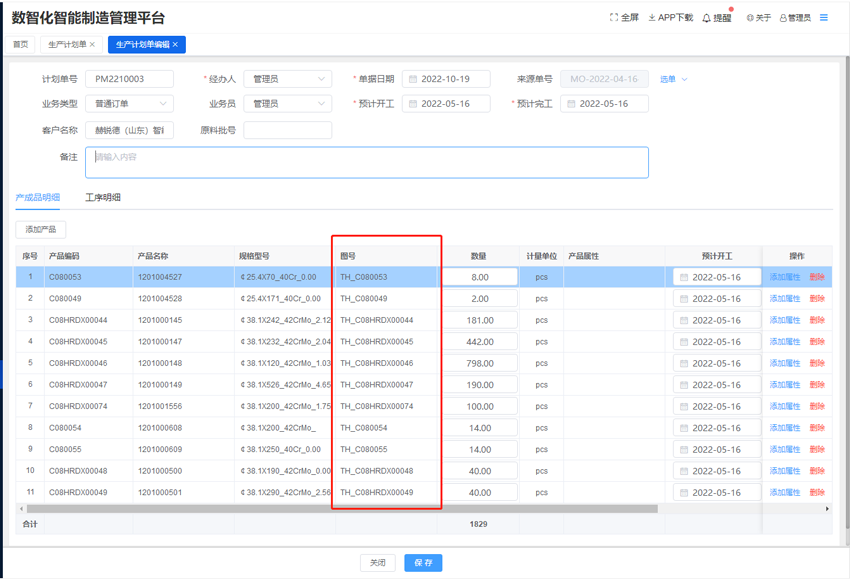Click the 原料批号 input field

click(x=288, y=130)
